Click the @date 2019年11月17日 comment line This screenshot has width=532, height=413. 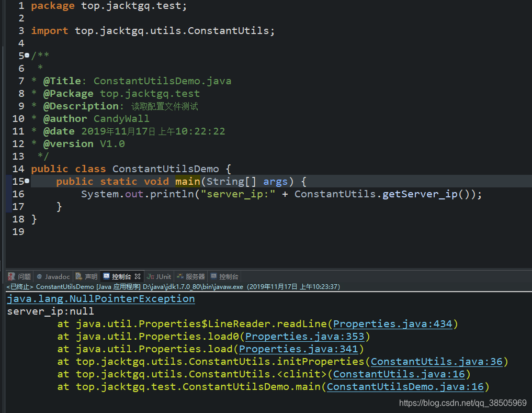click(x=128, y=131)
